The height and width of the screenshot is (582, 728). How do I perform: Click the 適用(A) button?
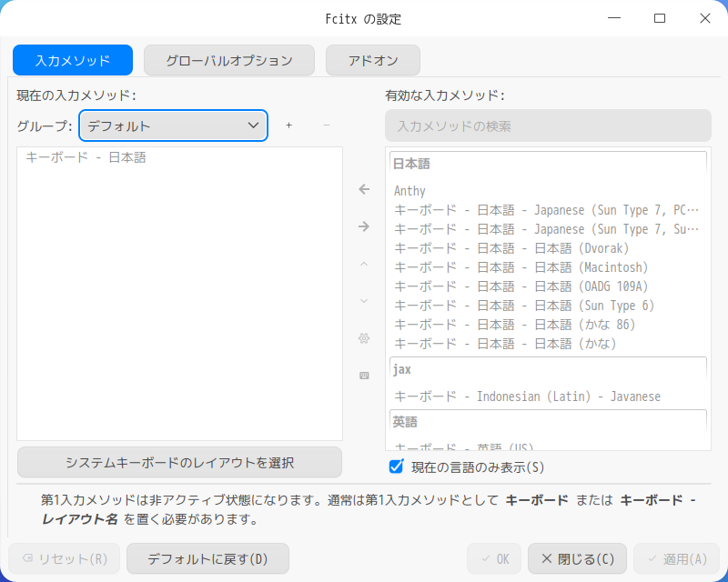677,558
